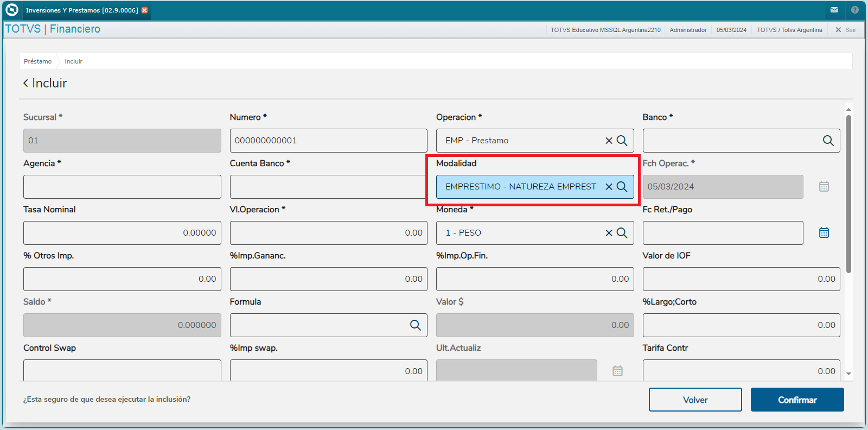Image resolution: width=868 pixels, height=430 pixels.
Task: Focus the Vl.Operacion field
Action: [329, 233]
